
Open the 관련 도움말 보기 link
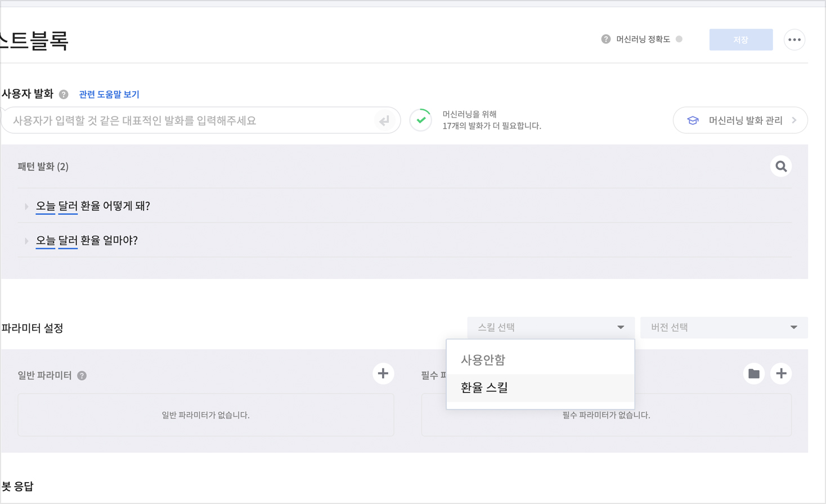[109, 94]
